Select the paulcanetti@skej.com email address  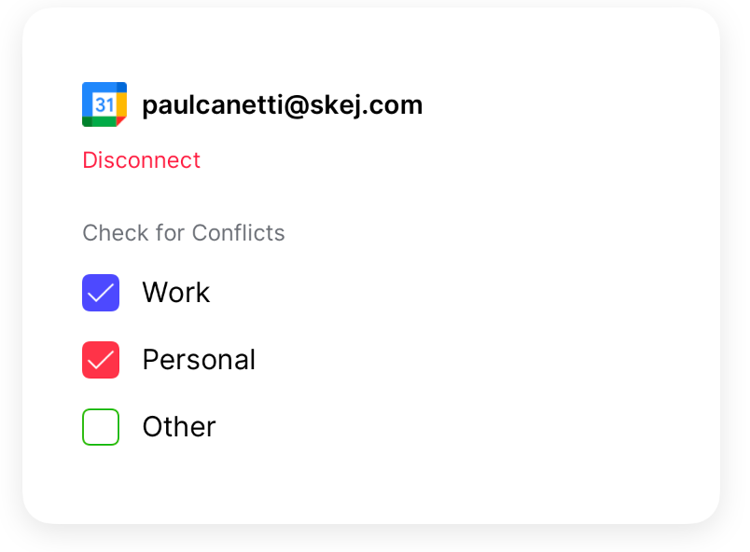pyautogui.click(x=282, y=105)
